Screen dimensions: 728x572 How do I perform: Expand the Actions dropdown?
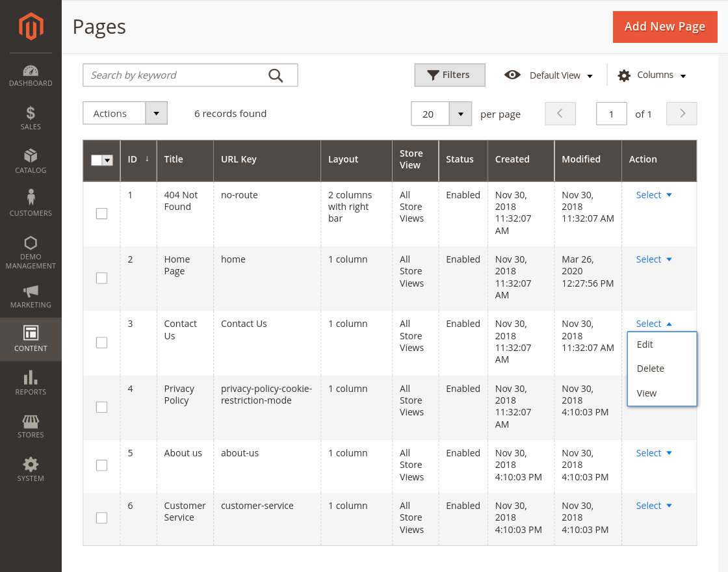click(156, 113)
